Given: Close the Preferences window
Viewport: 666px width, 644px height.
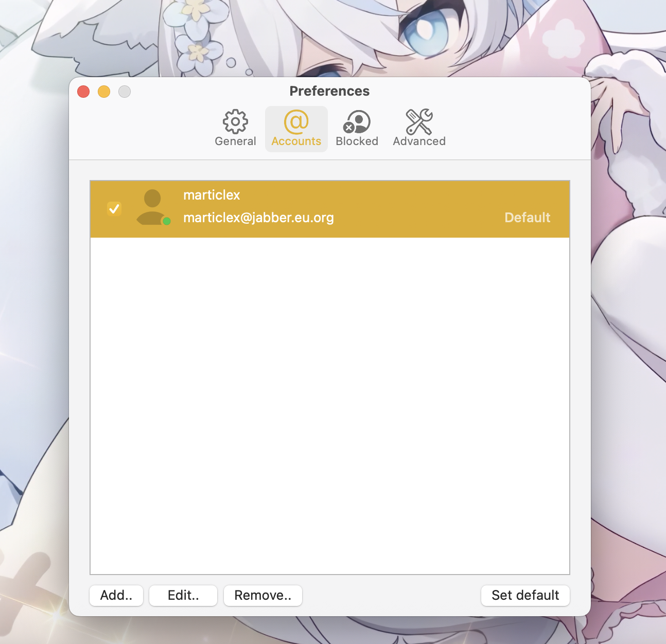Looking at the screenshot, I should (83, 92).
